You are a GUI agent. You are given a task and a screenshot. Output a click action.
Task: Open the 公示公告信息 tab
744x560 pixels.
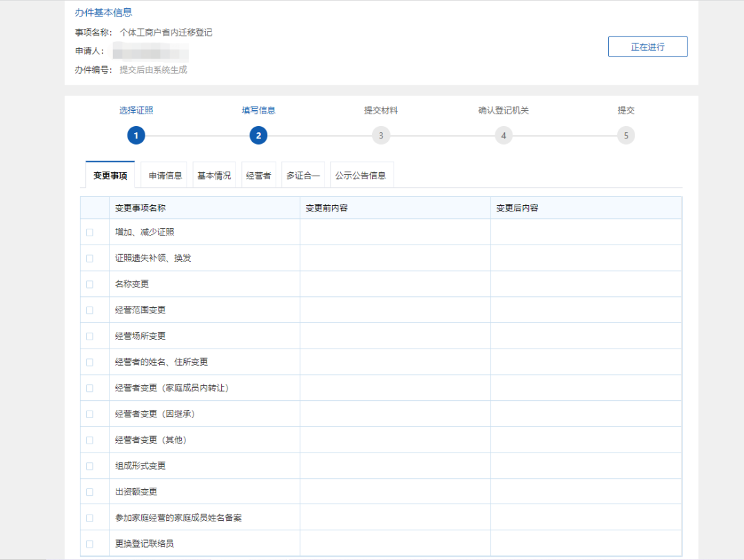(360, 176)
